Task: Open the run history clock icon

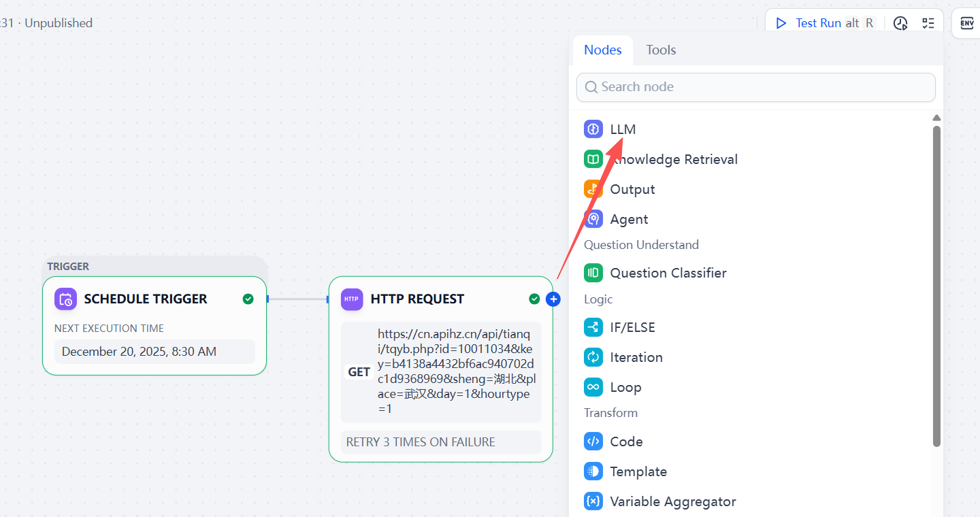Action: click(x=900, y=23)
